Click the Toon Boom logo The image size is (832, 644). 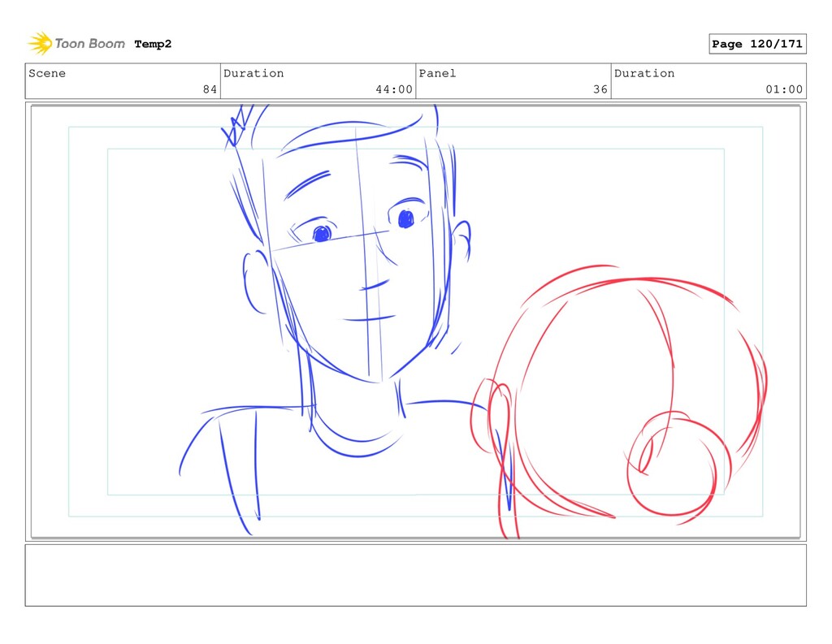coord(76,44)
